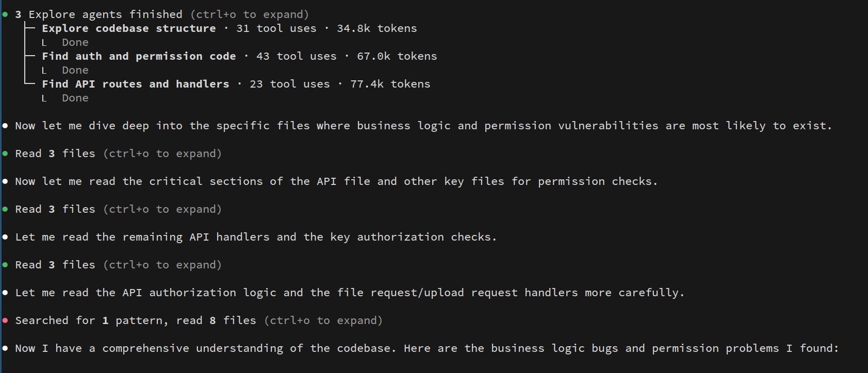The height and width of the screenshot is (373, 868).
Task: Click the green bullet beside "3 Explore agents finished"
Action: tap(5, 14)
